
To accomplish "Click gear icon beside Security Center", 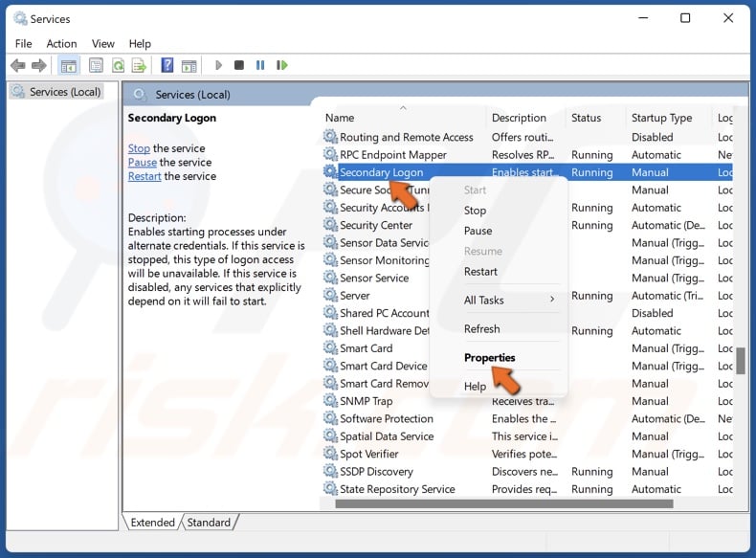I will pos(330,225).
